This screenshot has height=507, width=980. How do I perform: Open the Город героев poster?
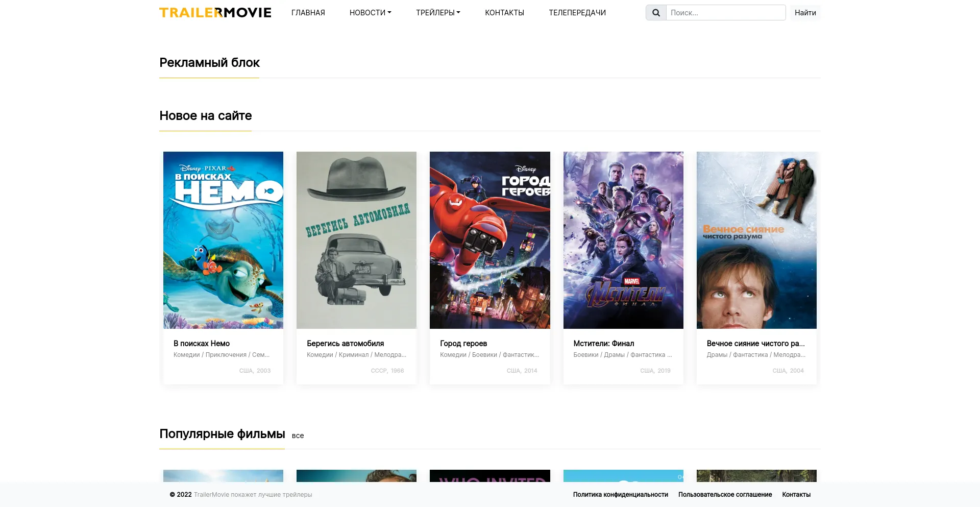pyautogui.click(x=490, y=240)
